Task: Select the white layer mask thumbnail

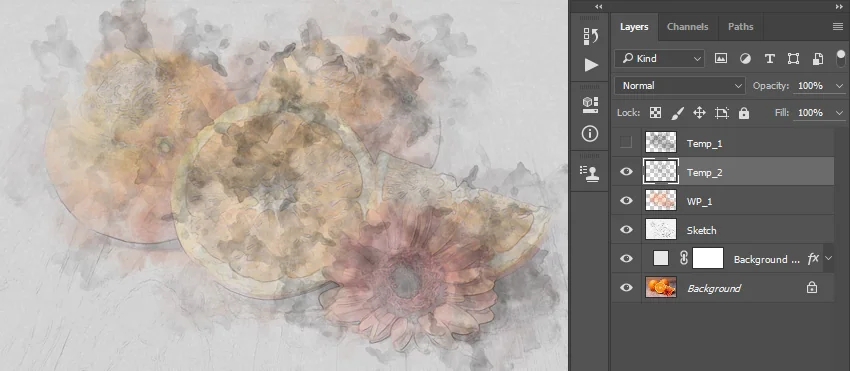Action: point(708,258)
